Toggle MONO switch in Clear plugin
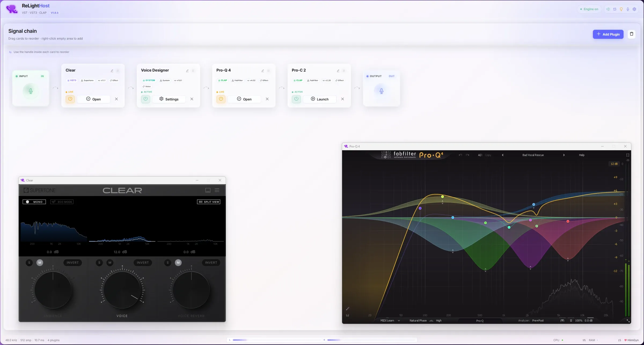 click(34, 202)
